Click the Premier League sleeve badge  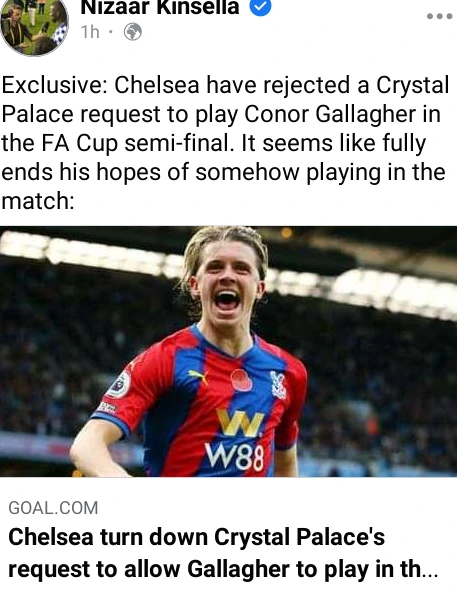coord(119,384)
